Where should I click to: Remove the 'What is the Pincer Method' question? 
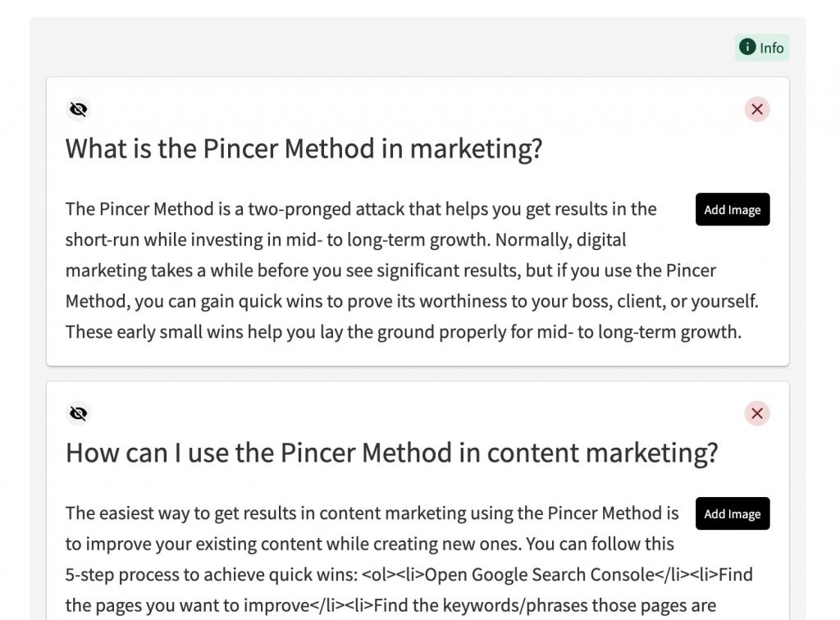click(756, 108)
